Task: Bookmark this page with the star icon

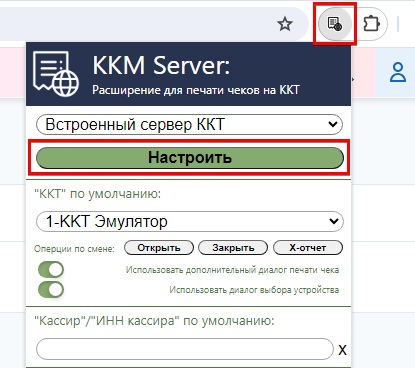Action: [285, 24]
